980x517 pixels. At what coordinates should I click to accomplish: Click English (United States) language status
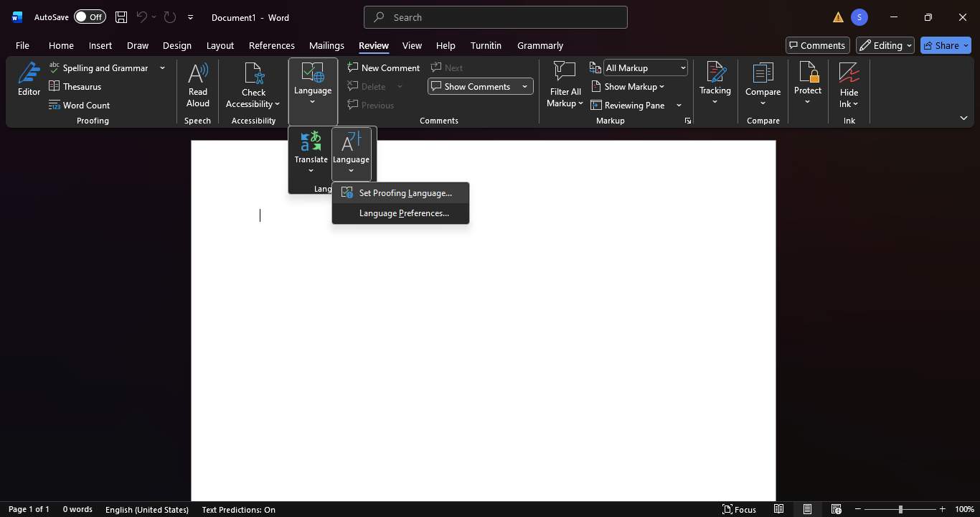[x=147, y=509]
